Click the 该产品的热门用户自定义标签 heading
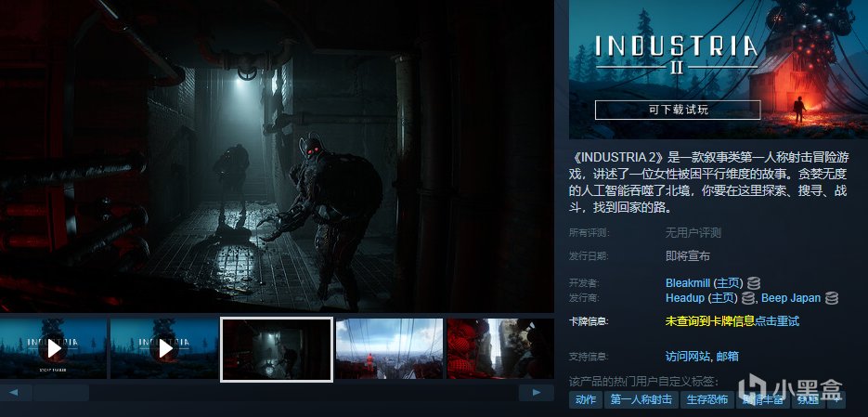The height and width of the screenshot is (417, 868). click(x=643, y=382)
